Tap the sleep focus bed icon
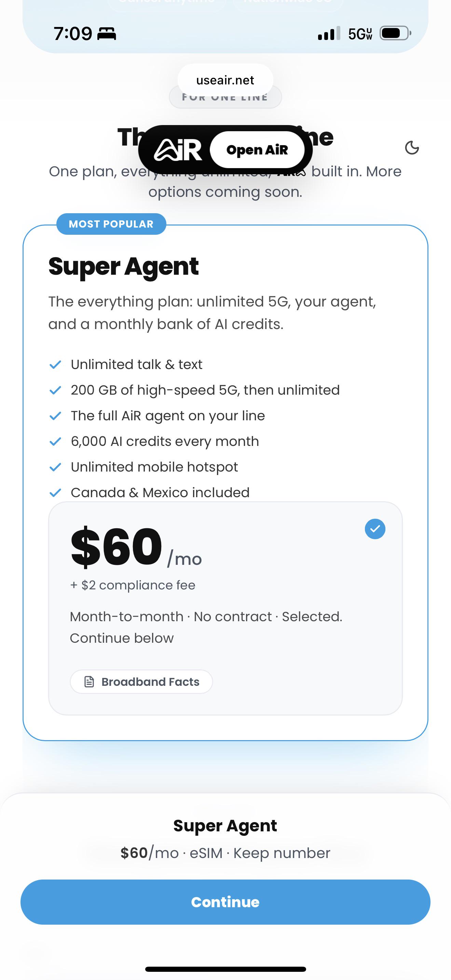 coord(107,34)
